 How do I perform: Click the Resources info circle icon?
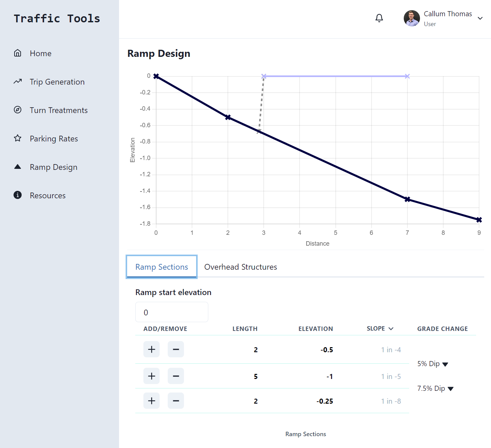pos(18,195)
